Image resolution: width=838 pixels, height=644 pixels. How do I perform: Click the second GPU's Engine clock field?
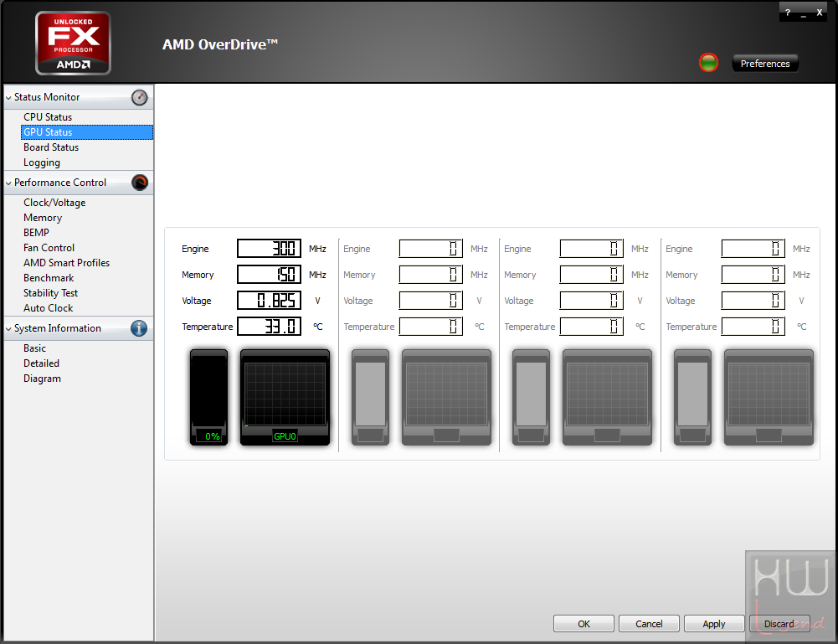coord(431,249)
